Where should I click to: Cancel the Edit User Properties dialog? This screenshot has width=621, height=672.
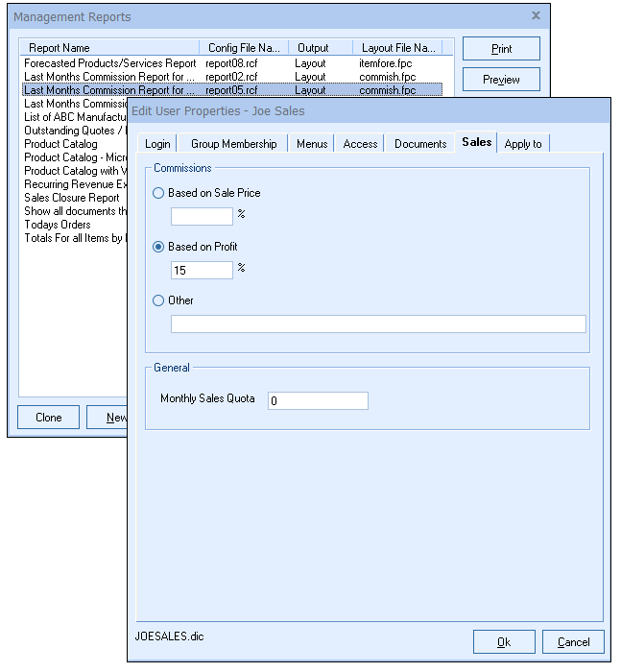pos(573,642)
